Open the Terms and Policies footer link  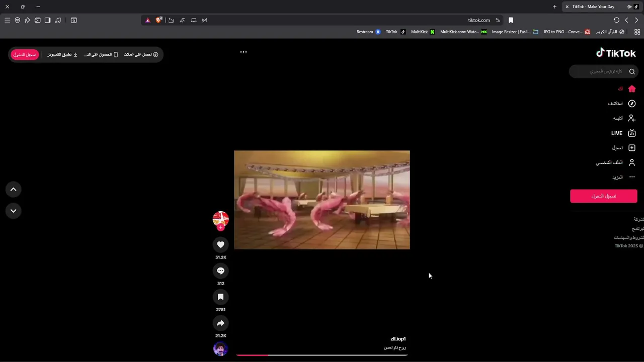pos(629,237)
